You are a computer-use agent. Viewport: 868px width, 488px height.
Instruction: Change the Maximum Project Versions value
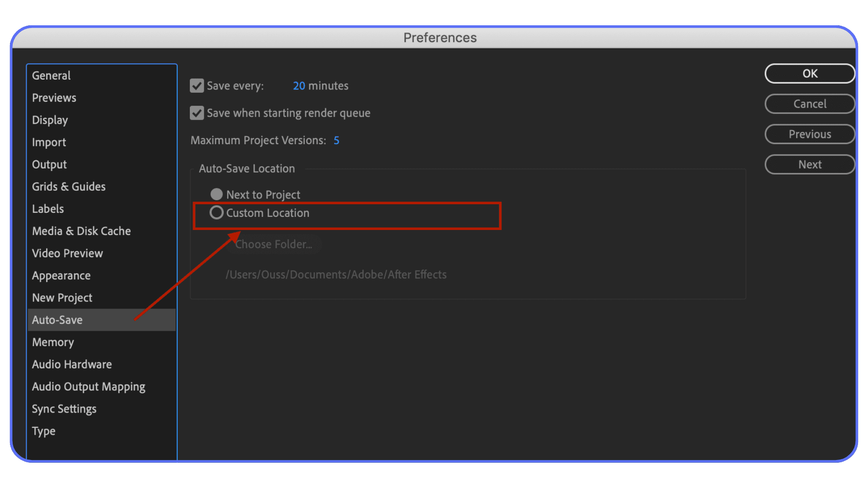(336, 140)
